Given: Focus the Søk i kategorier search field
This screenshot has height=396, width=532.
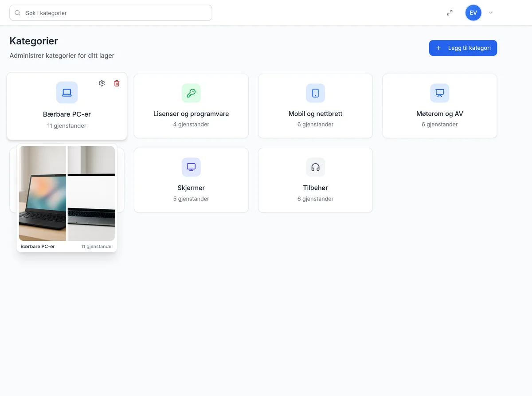Looking at the screenshot, I should point(111,13).
